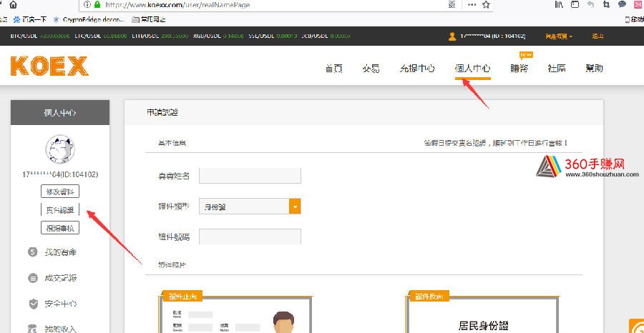644x333 pixels.
Task: Click the 視頻審核 button
Action: click(x=60, y=228)
